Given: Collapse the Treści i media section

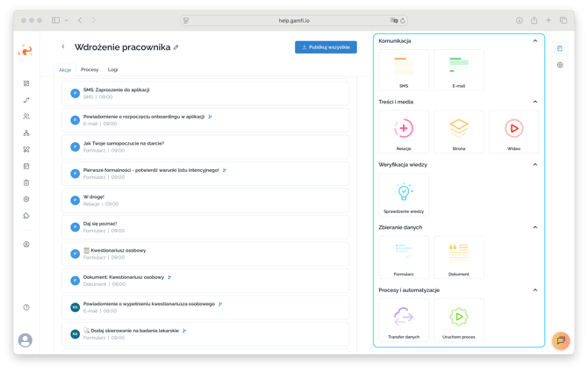Looking at the screenshot, I should [x=535, y=102].
